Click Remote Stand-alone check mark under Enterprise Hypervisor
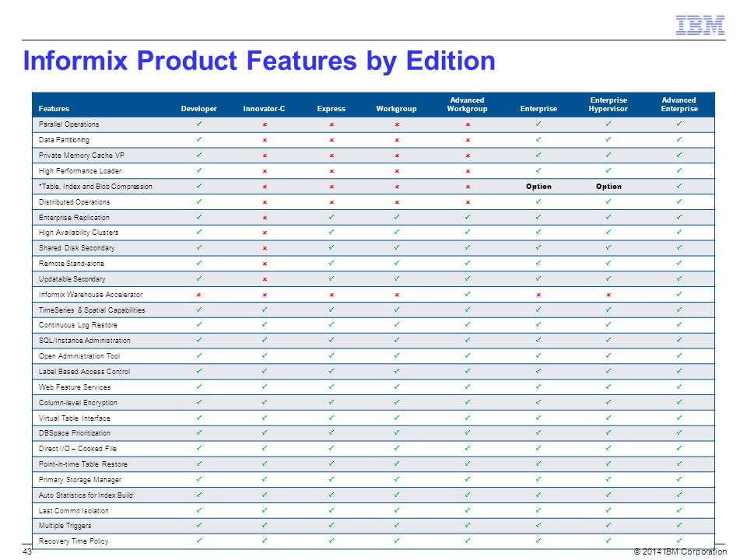747x560 pixels. [608, 263]
